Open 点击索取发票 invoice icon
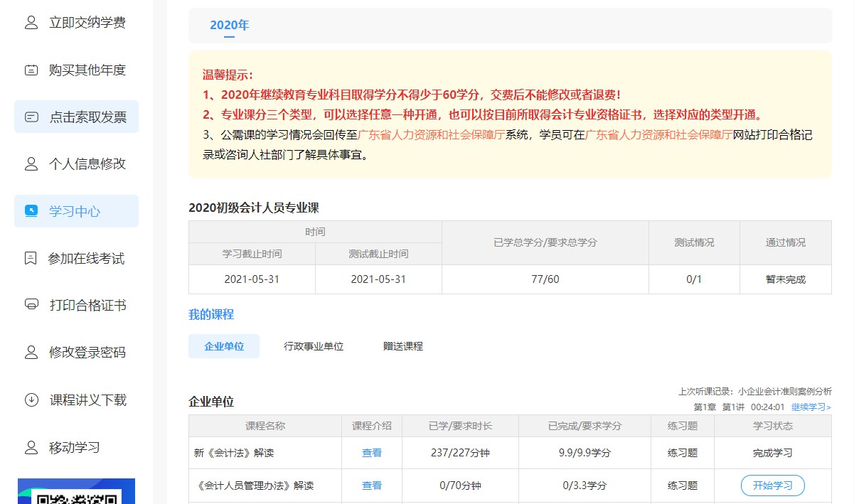The width and height of the screenshot is (854, 504). click(x=31, y=117)
